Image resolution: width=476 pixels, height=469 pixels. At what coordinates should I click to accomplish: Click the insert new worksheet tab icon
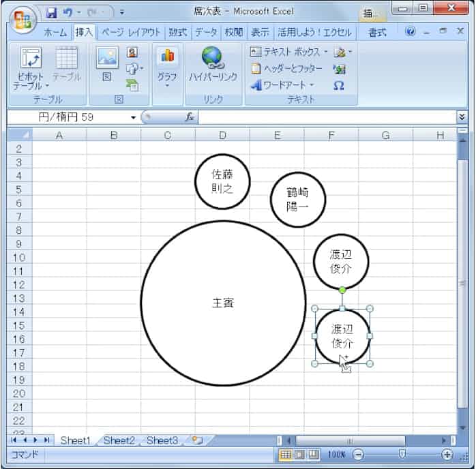pos(198,440)
